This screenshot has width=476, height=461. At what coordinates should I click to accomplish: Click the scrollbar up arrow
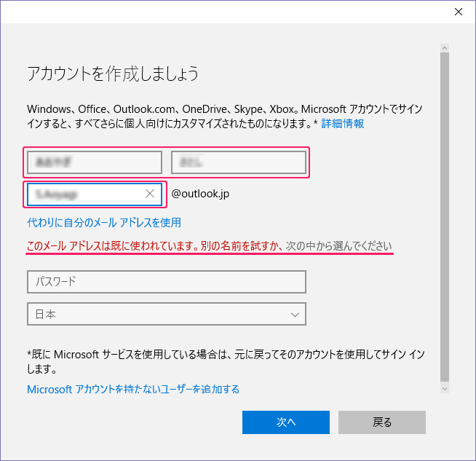[x=445, y=48]
